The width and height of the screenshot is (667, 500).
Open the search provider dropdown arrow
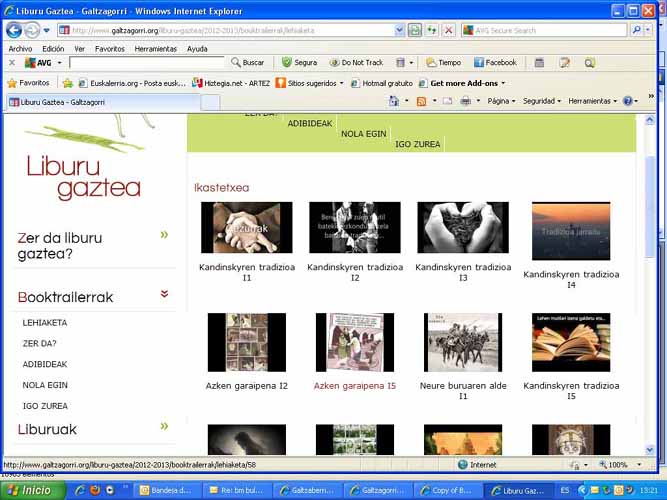pyautogui.click(x=648, y=30)
